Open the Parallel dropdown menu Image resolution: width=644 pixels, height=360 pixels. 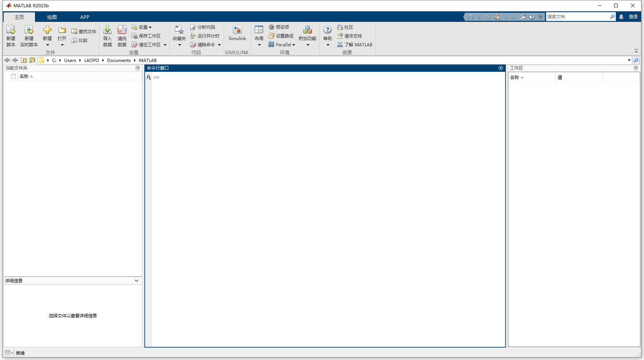[282, 44]
